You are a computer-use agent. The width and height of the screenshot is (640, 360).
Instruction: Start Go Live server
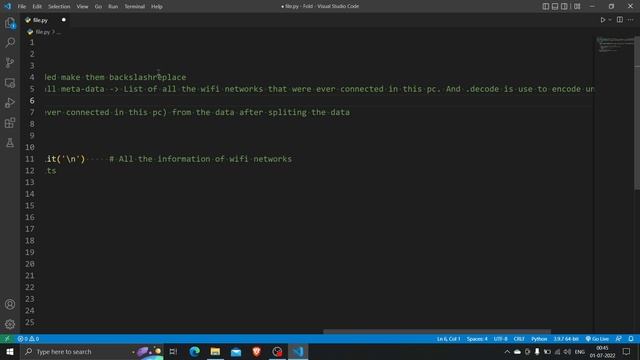[597, 339]
